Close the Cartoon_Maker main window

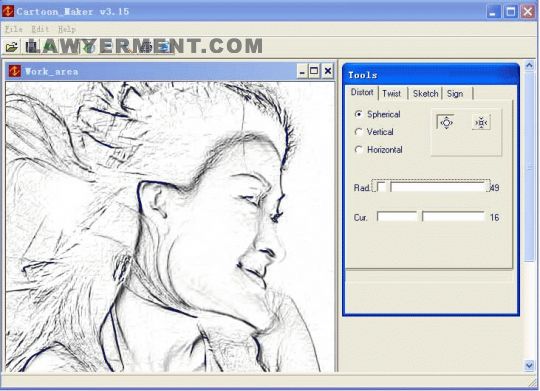[528, 12]
